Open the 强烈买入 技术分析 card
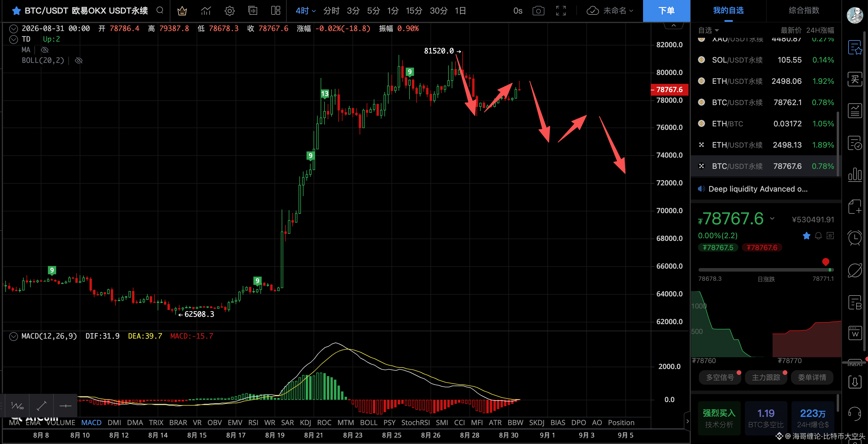 719,418
